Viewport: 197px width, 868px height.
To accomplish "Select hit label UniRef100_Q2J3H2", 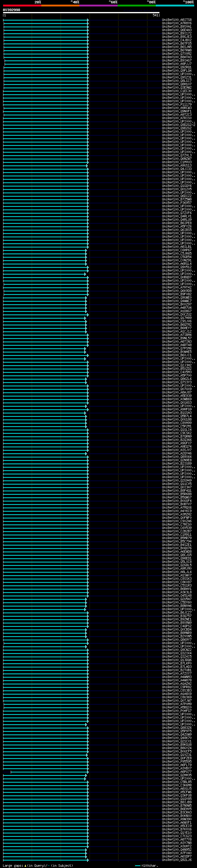I will pyautogui.click(x=177, y=365).
